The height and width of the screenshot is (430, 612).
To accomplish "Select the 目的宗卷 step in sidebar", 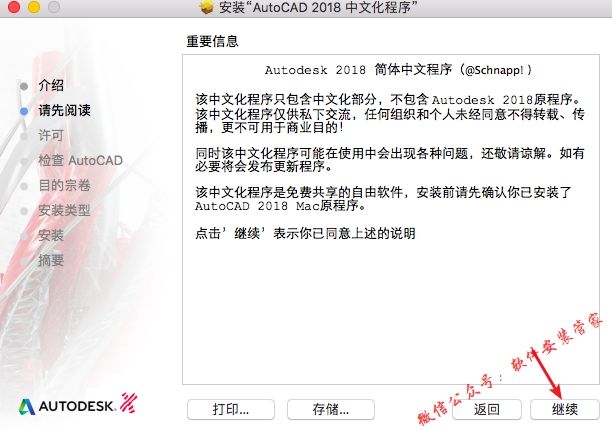I will 64,185.
